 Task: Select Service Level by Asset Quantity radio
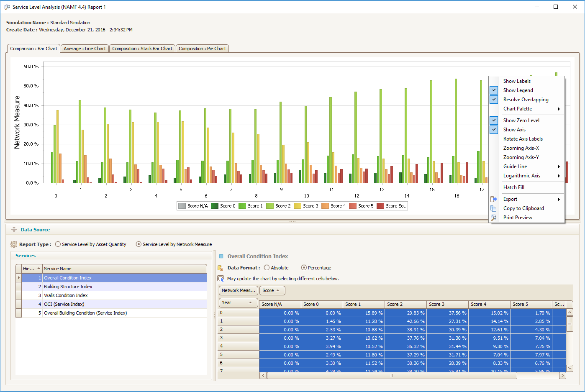click(x=58, y=244)
